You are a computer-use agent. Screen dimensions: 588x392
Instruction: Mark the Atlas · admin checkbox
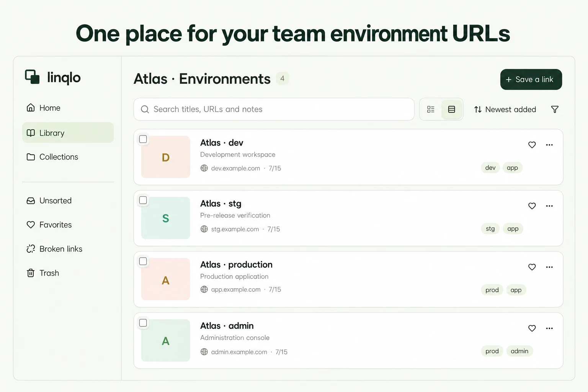143,323
